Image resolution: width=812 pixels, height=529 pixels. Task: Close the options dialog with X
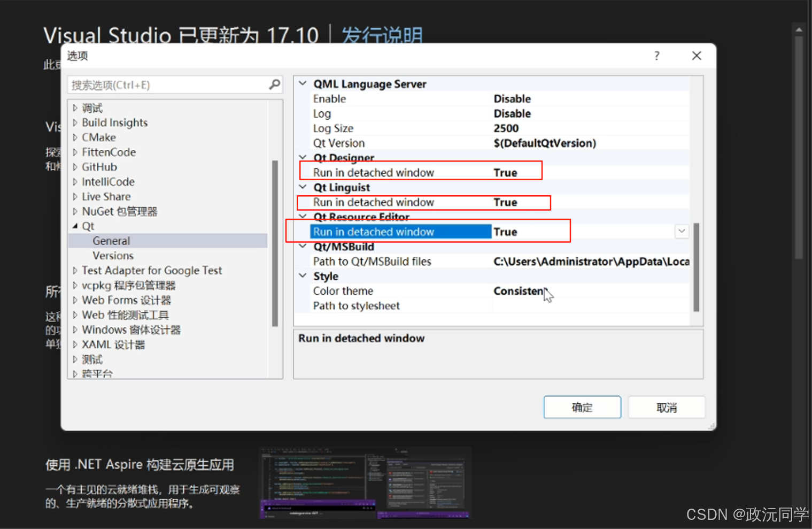point(697,56)
